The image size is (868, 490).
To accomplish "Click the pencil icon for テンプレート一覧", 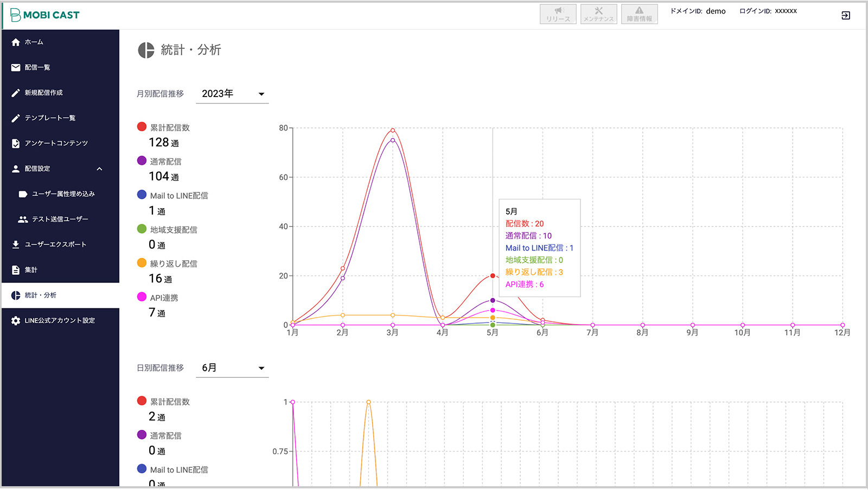I will [x=16, y=118].
